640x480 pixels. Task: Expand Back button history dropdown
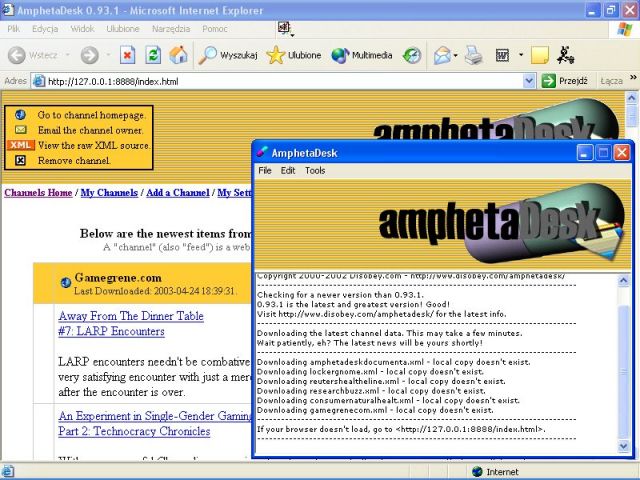tap(68, 55)
